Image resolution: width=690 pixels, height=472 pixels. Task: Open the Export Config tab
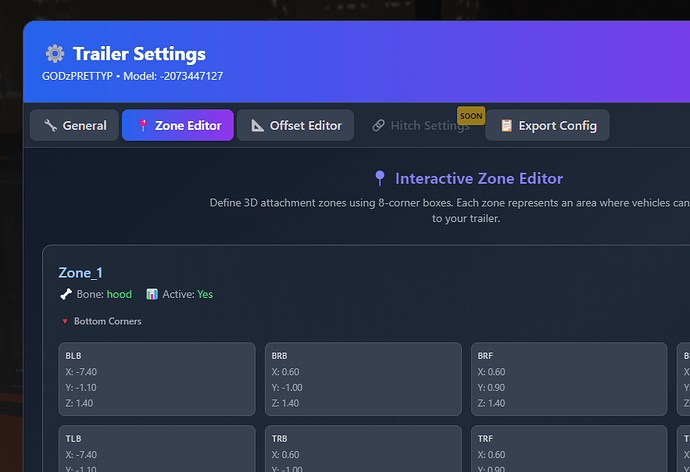click(x=547, y=125)
